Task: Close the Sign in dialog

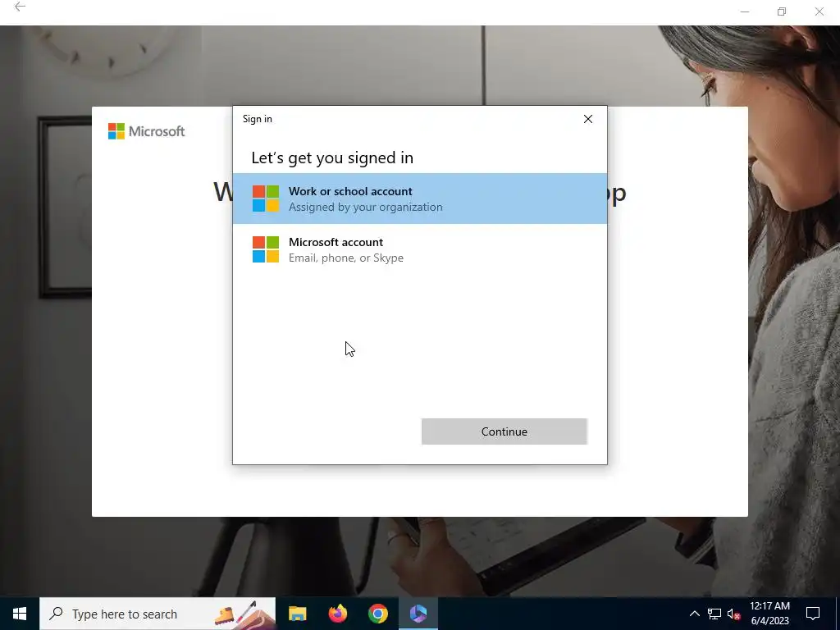Action: pyautogui.click(x=587, y=119)
